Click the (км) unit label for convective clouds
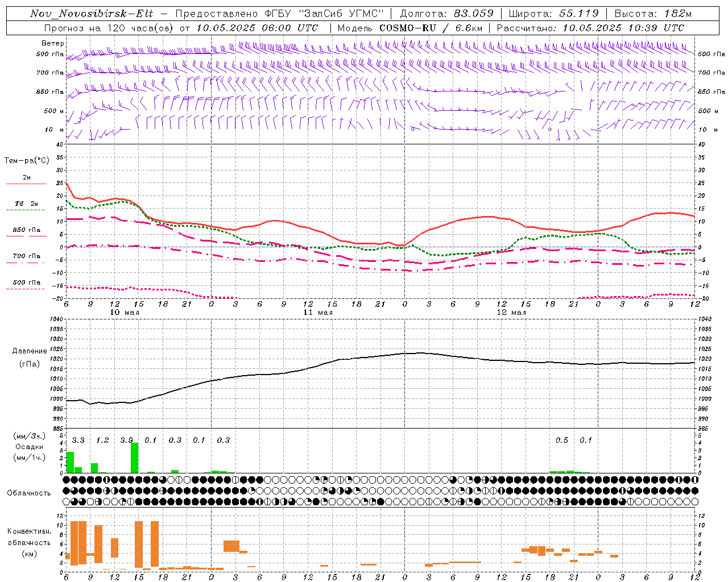Screen dimensions: 728x582 [x=29, y=554]
